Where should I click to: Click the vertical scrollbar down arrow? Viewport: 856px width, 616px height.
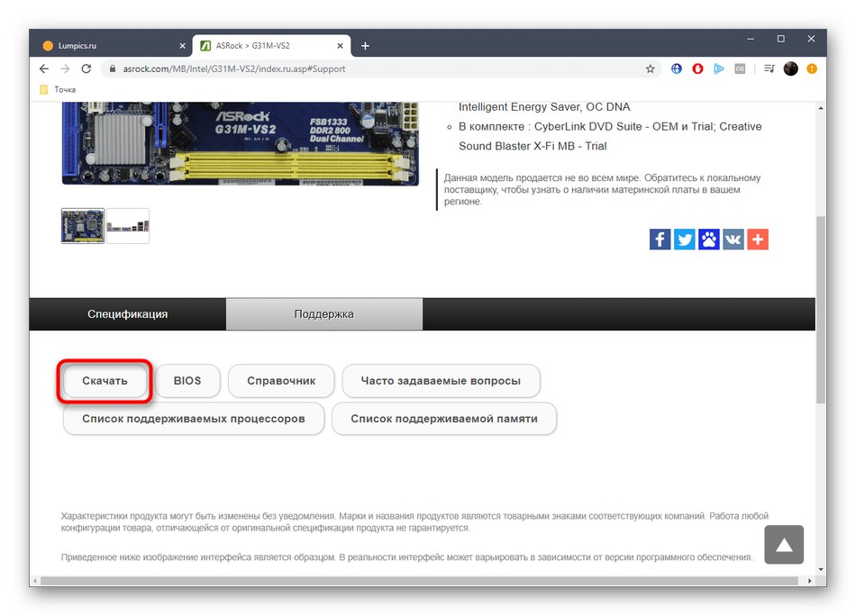pyautogui.click(x=821, y=570)
